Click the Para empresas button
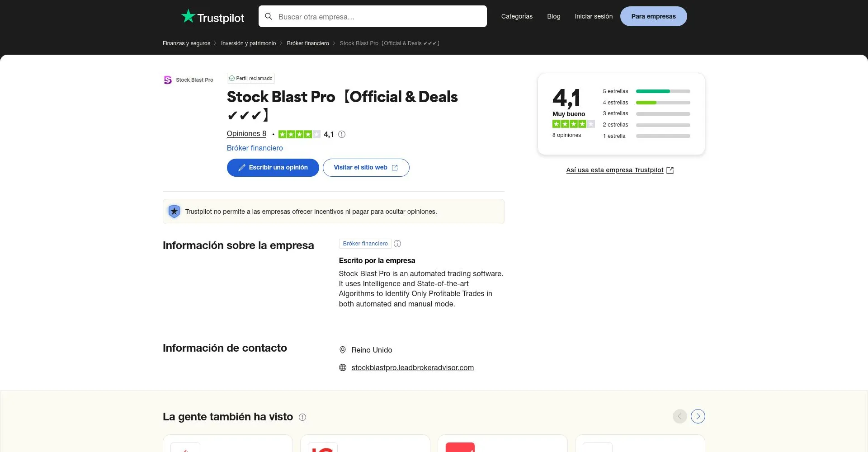Viewport: 868px width, 452px height. click(x=653, y=16)
